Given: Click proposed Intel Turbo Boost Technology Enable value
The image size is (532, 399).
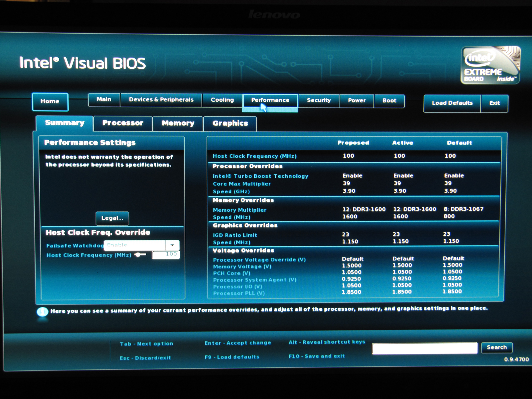Looking at the screenshot, I should [x=352, y=176].
